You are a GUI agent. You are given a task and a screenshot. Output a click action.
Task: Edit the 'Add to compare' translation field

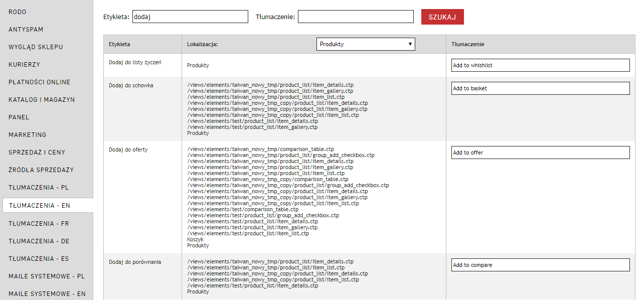tap(540, 265)
